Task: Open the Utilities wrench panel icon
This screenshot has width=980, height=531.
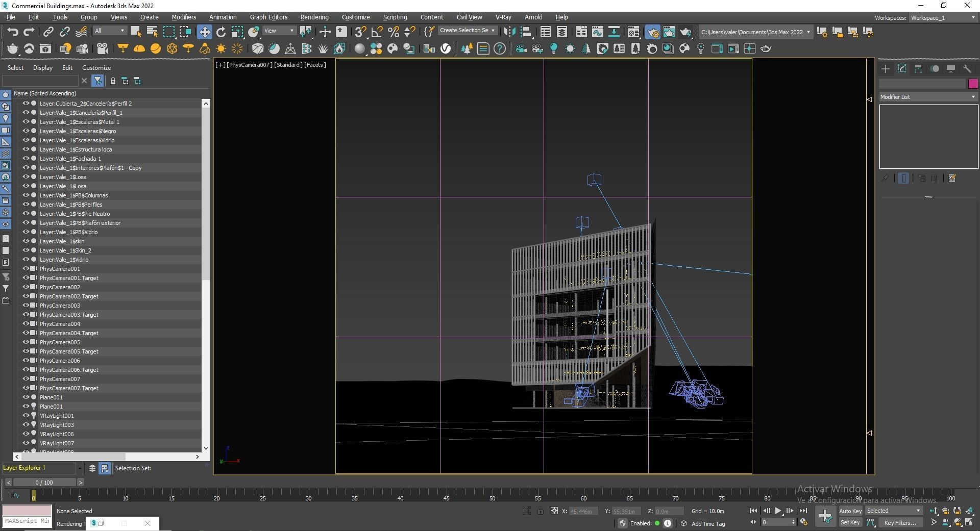Action: 967,68
